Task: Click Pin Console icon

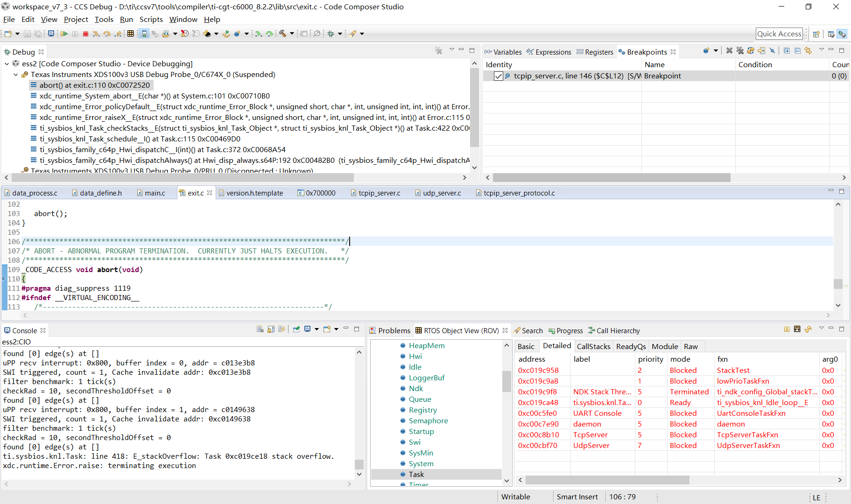Action: point(296,329)
